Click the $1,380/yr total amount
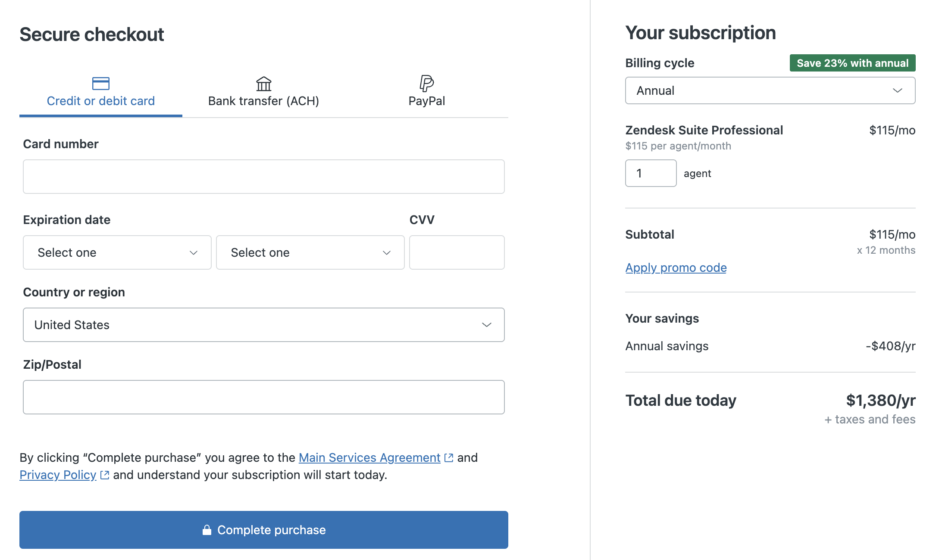Image resolution: width=939 pixels, height=560 pixels. pos(881,400)
